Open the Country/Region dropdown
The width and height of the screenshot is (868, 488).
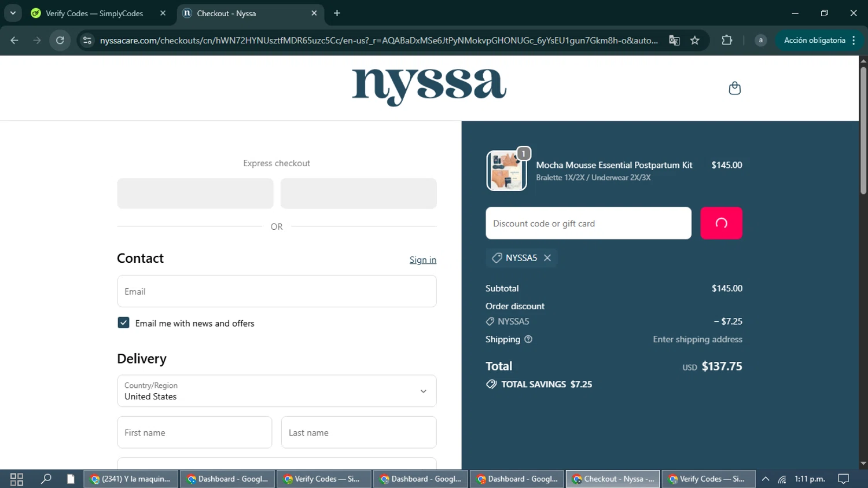coord(277,391)
